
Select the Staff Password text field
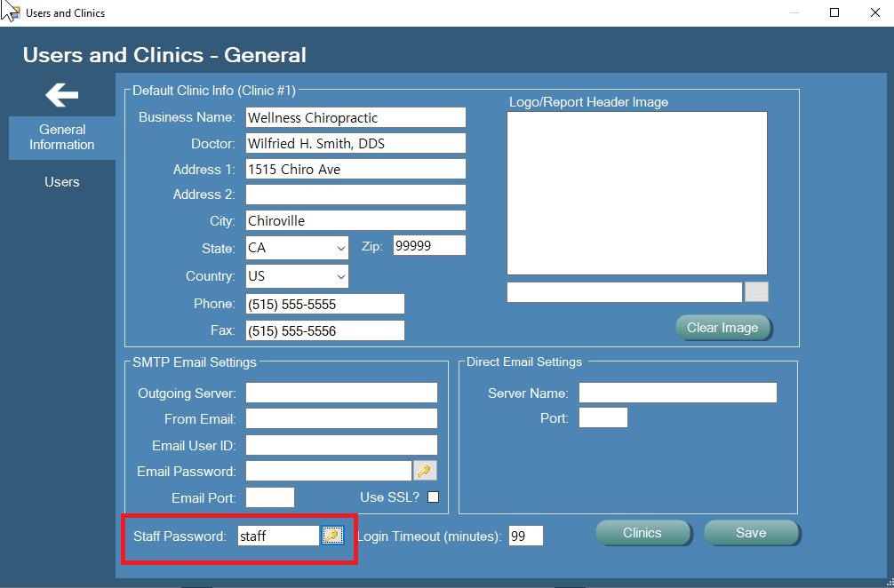pos(275,535)
